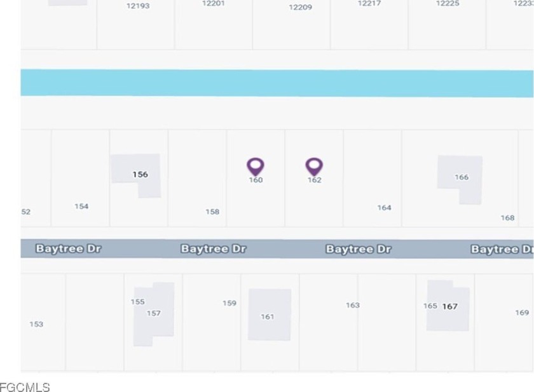Image resolution: width=534 pixels, height=392 pixels.
Task: Select parcel number 169
Action: (522, 313)
